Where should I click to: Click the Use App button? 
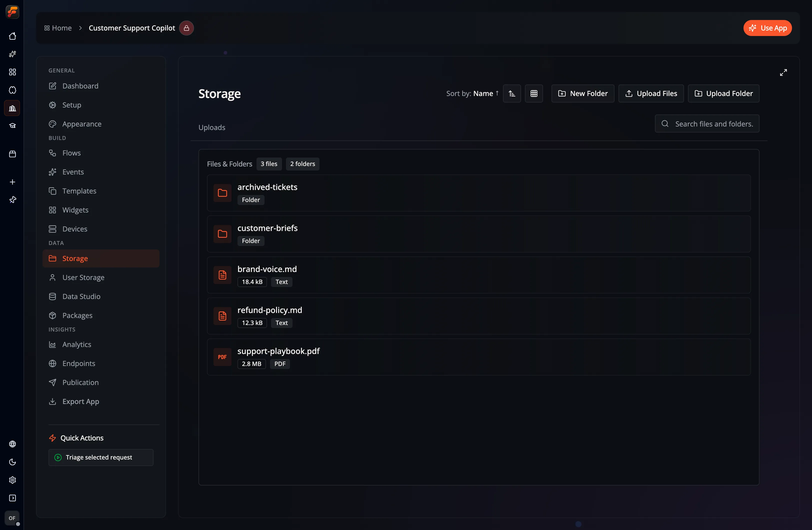tap(768, 28)
